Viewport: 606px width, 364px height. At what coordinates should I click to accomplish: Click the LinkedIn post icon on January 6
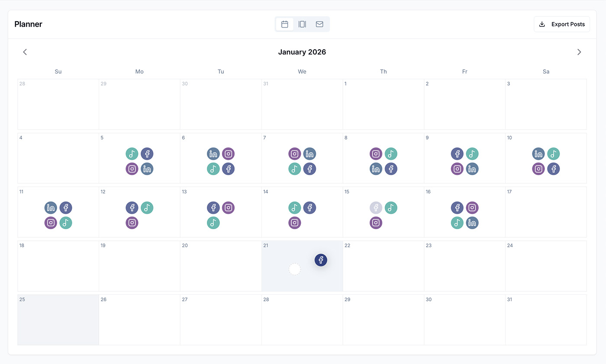213,153
